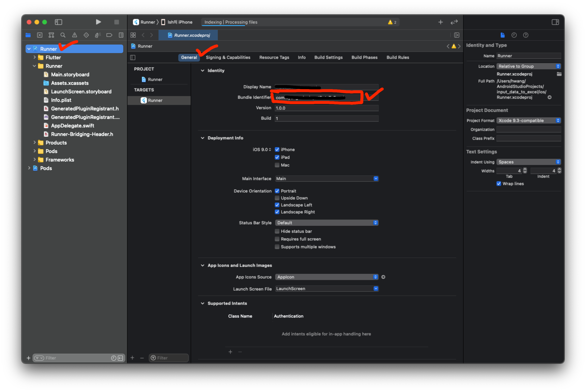The width and height of the screenshot is (586, 392).
Task: Expand the Products folder
Action: (x=34, y=143)
